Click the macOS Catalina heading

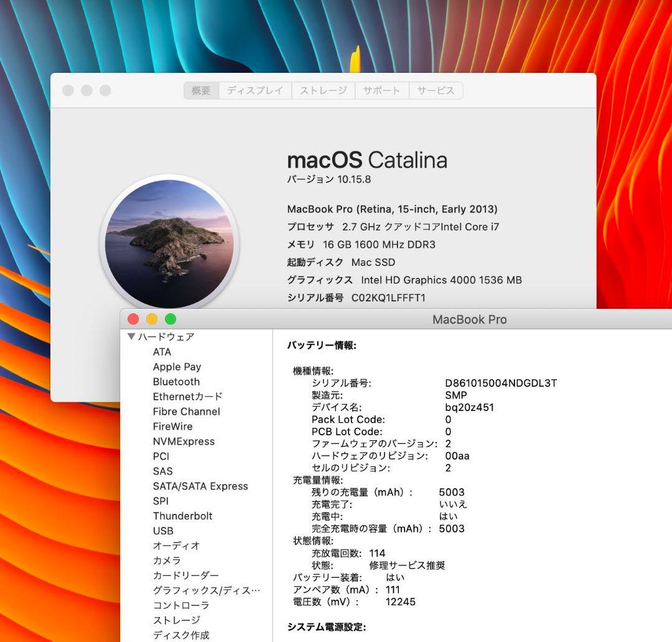(367, 160)
